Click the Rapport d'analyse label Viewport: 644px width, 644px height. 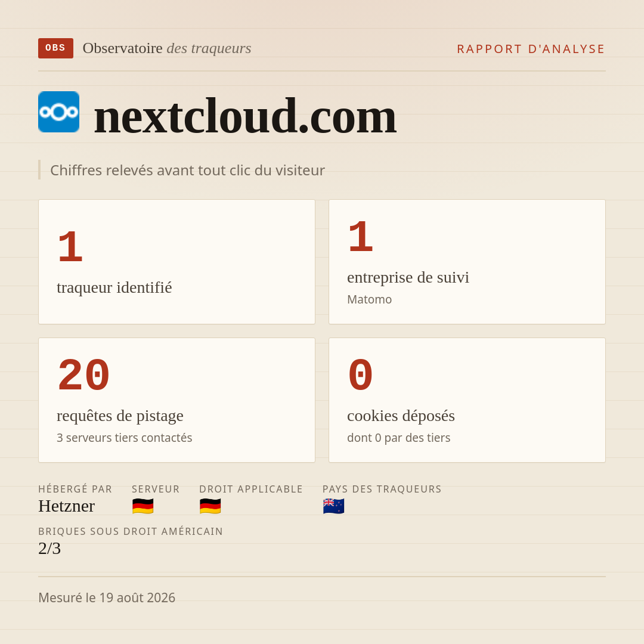coord(531,49)
